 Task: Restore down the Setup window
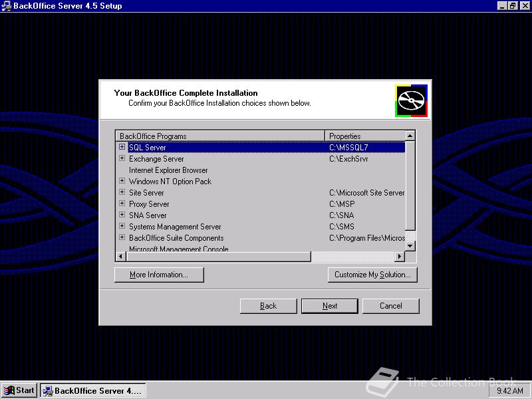512,6
